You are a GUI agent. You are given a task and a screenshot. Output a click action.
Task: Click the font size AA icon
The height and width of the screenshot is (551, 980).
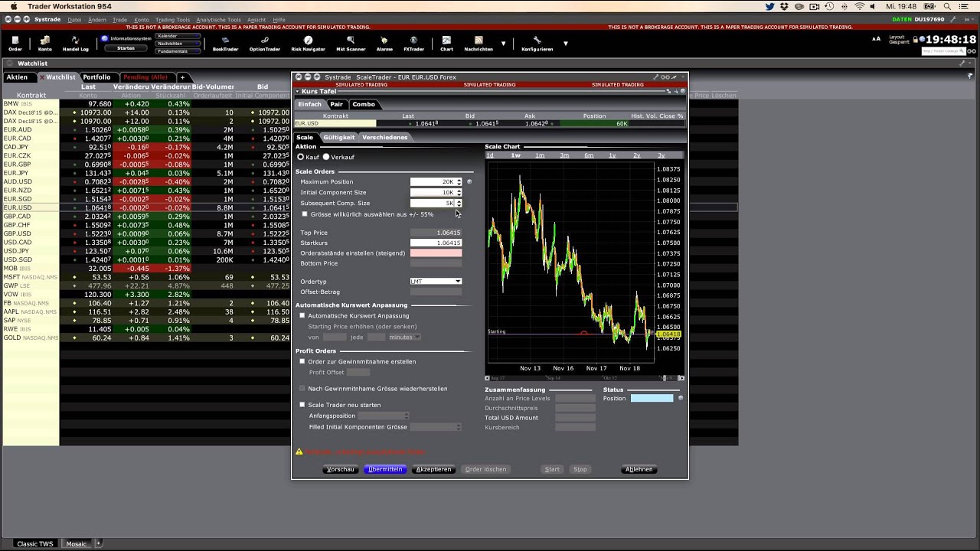point(877,39)
